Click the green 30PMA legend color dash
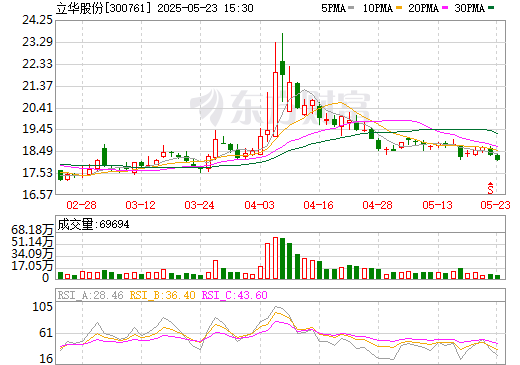This screenshot has height=365, width=520. click(491, 7)
